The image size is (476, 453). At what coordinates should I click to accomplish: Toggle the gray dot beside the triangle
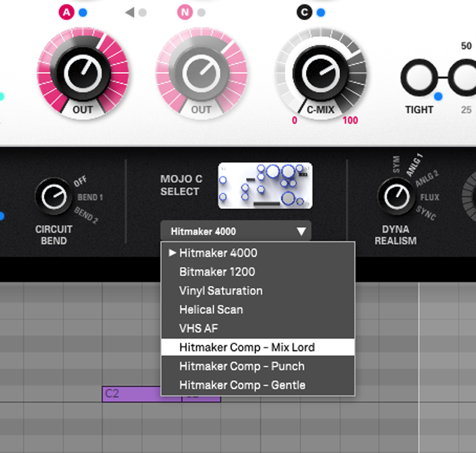[142, 13]
